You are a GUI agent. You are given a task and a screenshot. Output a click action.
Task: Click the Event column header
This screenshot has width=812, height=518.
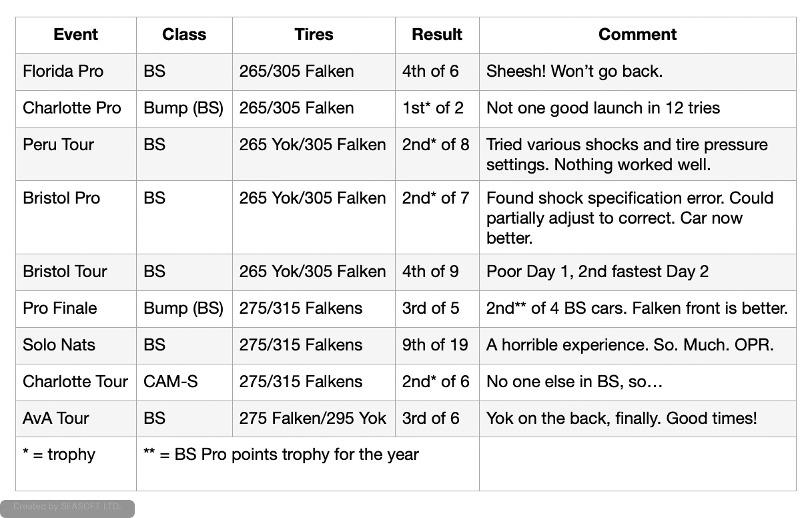(x=75, y=35)
